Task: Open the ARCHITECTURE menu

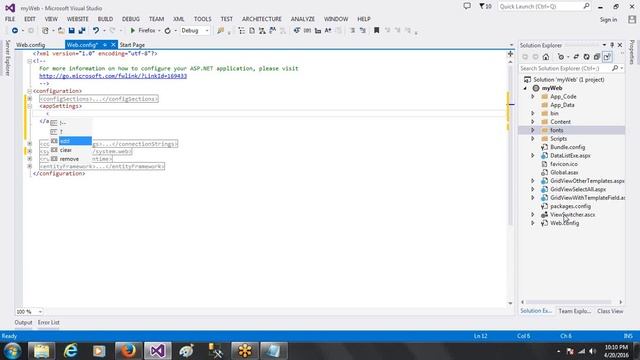Action: click(x=262, y=19)
